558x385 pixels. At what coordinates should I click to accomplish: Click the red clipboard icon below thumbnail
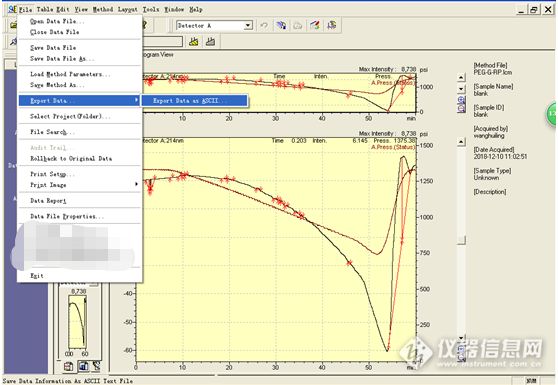tap(68, 366)
